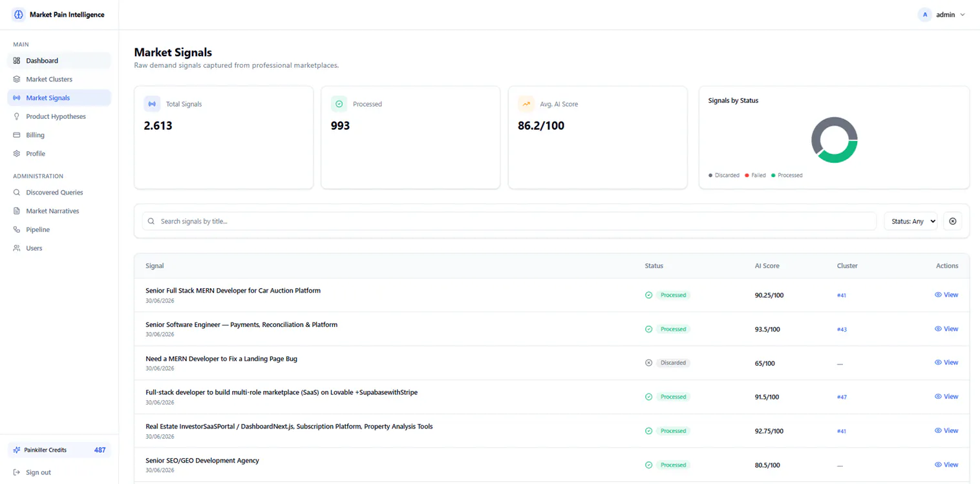View the Senior SEO/GEO Development Agency signal

point(946,465)
